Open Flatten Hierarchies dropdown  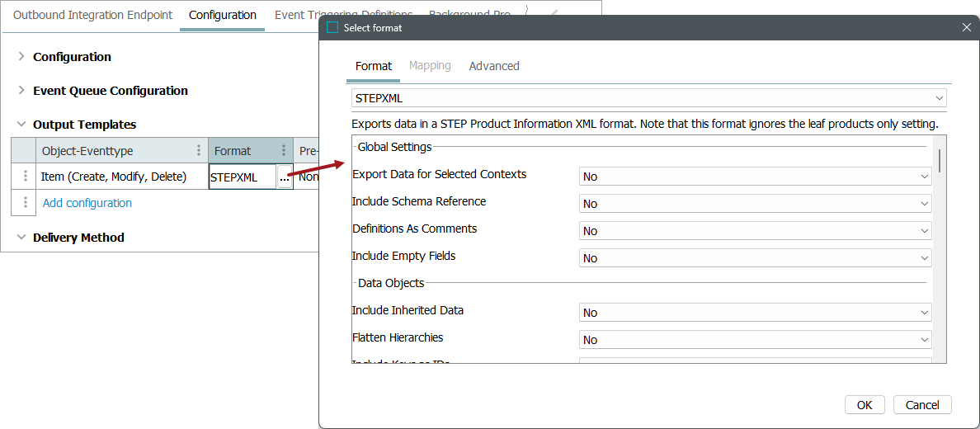755,340
